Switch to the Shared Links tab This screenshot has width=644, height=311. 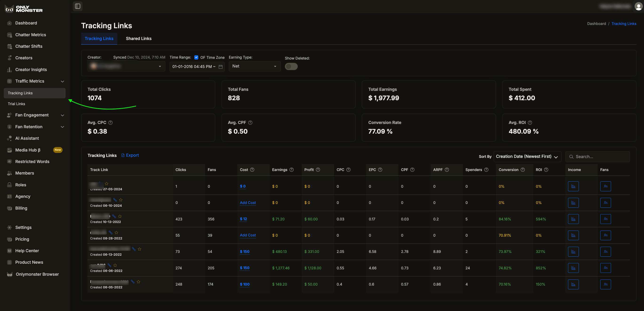[x=139, y=39]
